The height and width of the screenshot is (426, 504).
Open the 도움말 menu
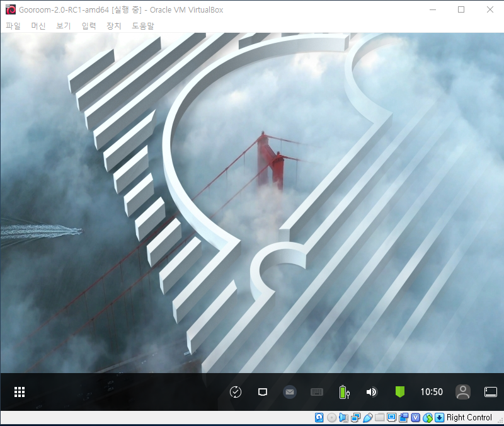143,26
